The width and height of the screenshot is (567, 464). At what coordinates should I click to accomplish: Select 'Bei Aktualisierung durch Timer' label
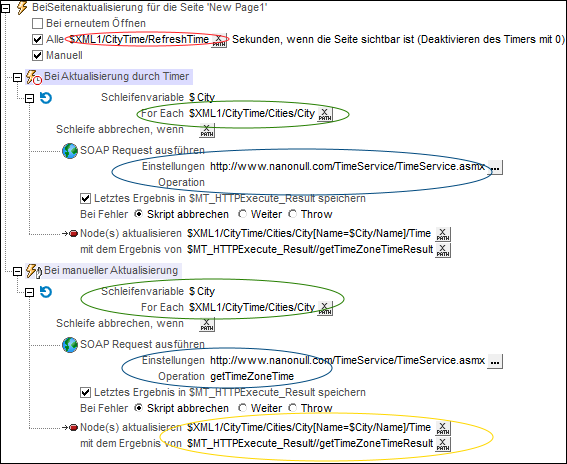(116, 76)
